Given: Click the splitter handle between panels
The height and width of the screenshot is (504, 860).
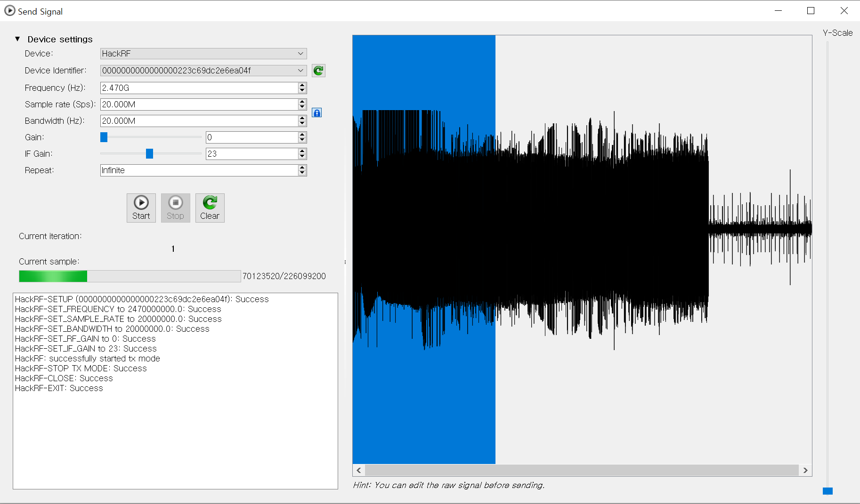Looking at the screenshot, I should [x=345, y=262].
